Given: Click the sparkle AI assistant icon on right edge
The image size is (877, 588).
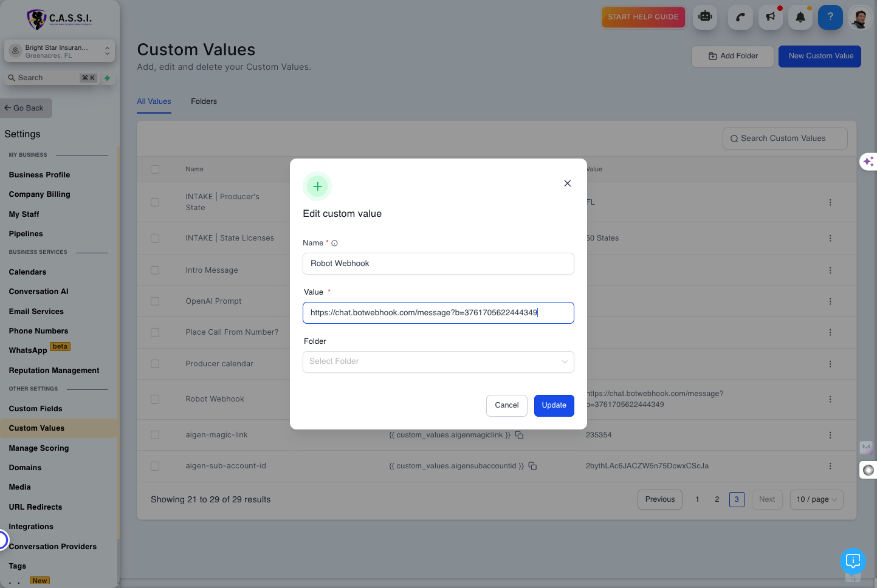Looking at the screenshot, I should (868, 161).
